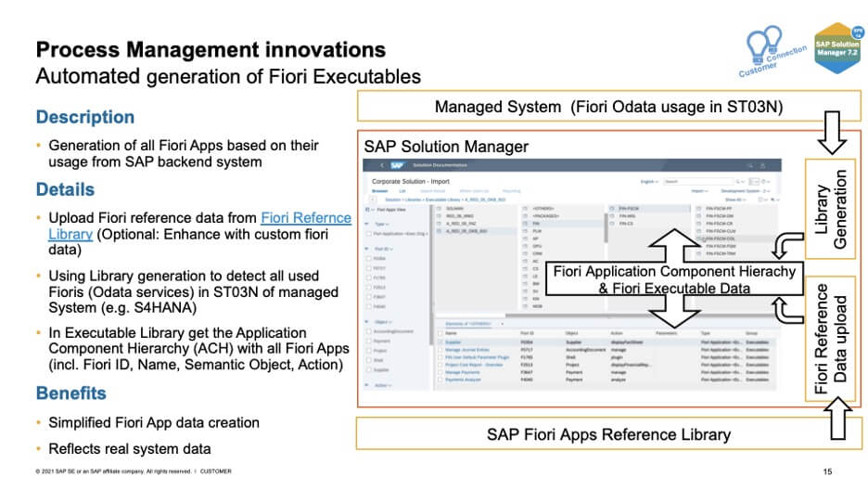
Task: Tick the F2513 Fiori ID filter checkbox
Action: 369,288
